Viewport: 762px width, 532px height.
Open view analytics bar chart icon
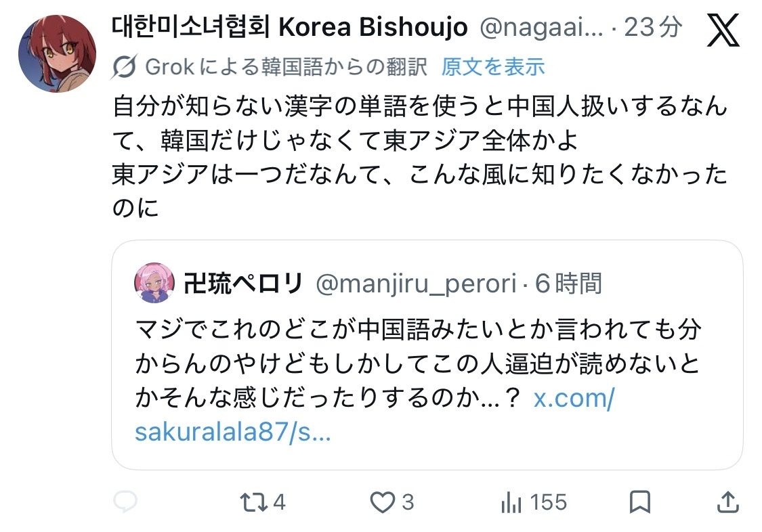509,502
